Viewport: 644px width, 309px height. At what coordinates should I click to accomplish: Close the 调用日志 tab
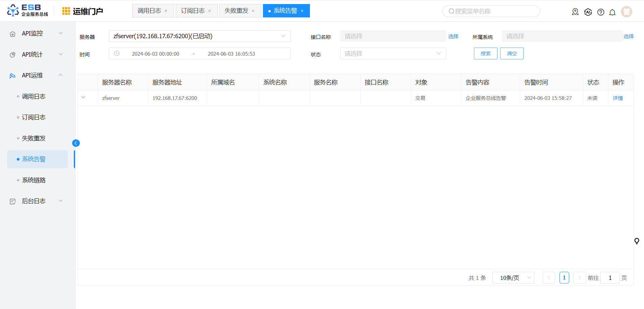coord(166,11)
